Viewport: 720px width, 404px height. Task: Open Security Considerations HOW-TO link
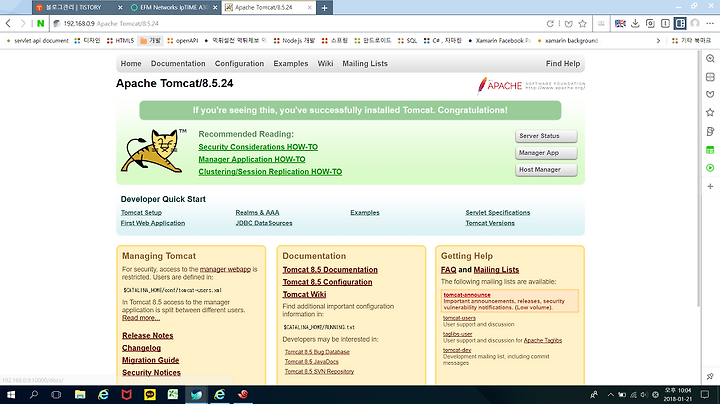click(x=258, y=147)
